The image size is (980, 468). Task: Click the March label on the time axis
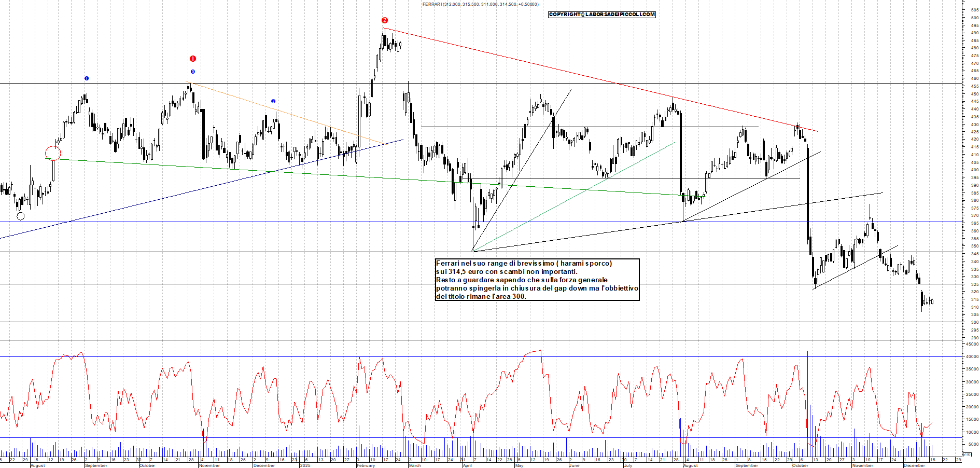tap(415, 465)
